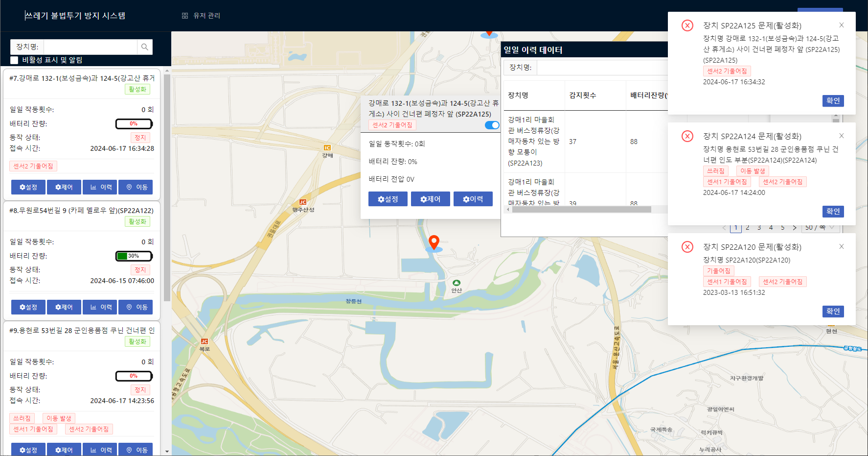Click the next page arrow in pagination
Screen dimensions: 868x456
795,228
